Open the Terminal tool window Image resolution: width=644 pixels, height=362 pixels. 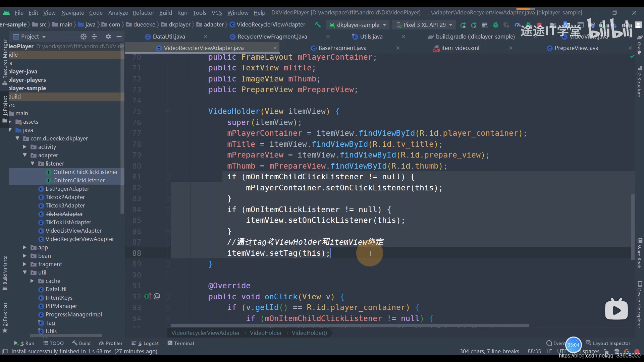(x=181, y=343)
